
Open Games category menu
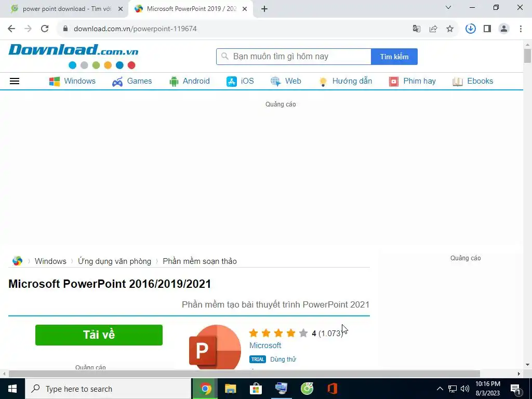coord(132,81)
